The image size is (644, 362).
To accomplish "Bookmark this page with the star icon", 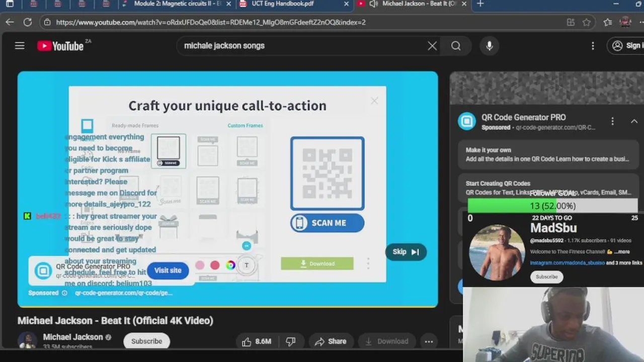I will pyautogui.click(x=587, y=22).
